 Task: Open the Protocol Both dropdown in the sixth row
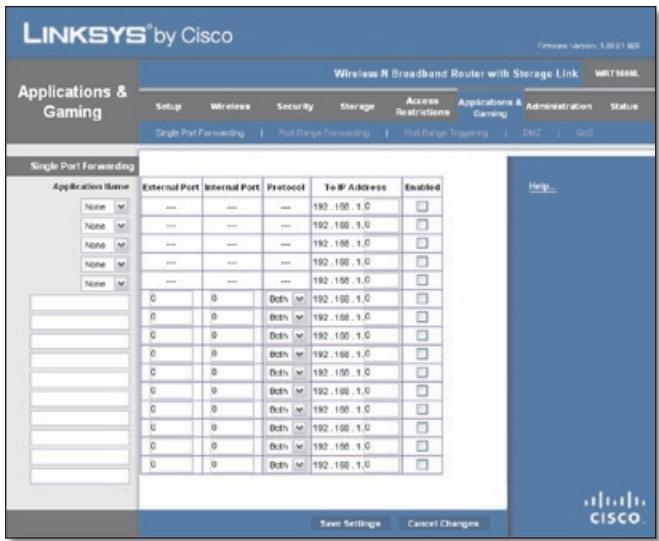point(286,299)
